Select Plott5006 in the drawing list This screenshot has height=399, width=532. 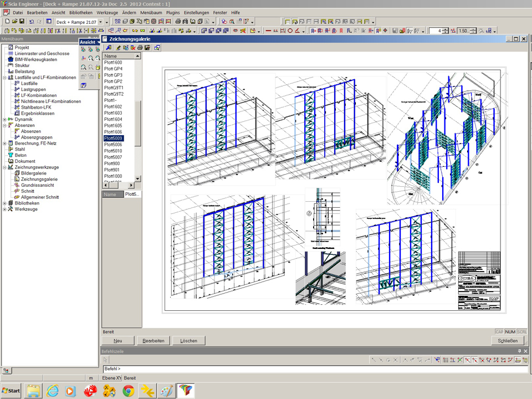[114, 145]
